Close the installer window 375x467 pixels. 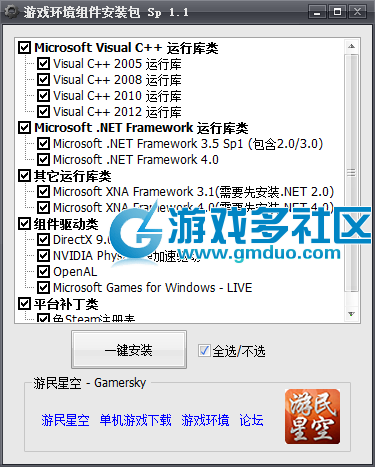[357, 12]
